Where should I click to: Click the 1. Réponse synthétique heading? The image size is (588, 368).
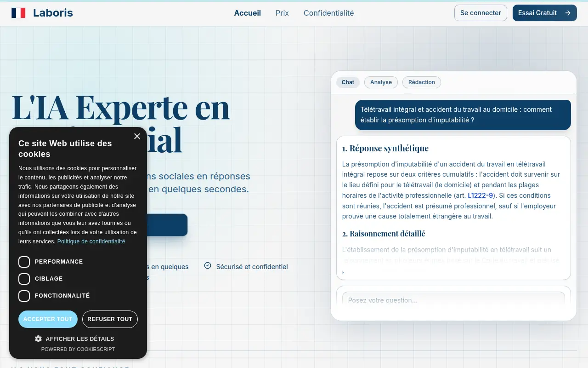[385, 148]
